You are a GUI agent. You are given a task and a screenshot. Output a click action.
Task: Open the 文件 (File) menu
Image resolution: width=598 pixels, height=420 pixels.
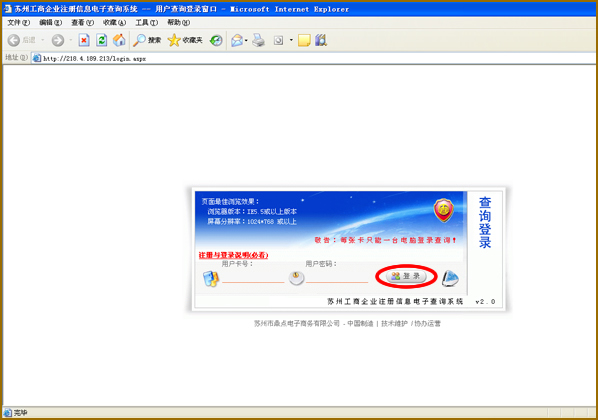(18, 23)
